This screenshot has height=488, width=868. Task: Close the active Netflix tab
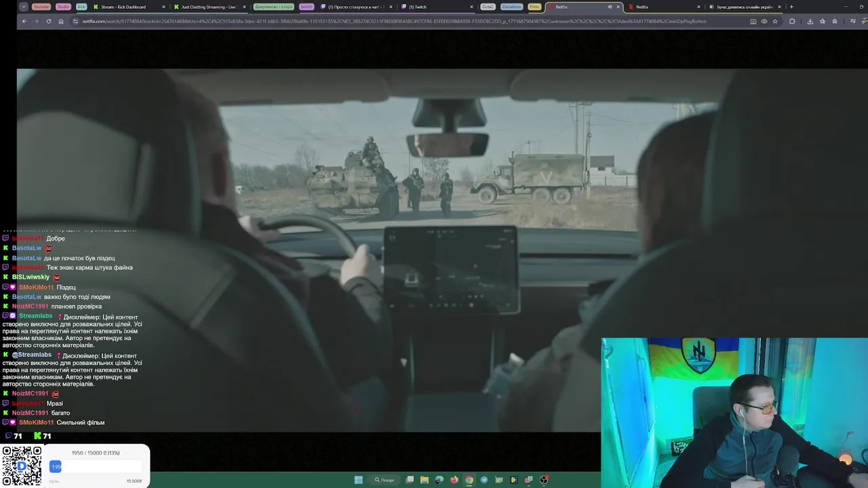pos(618,7)
